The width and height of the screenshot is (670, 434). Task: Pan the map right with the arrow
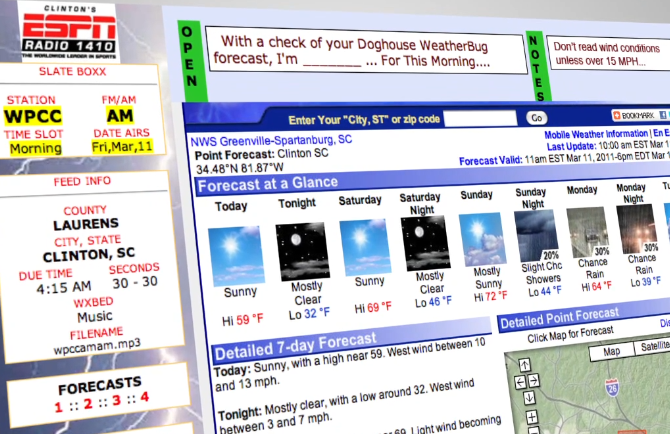coord(534,380)
